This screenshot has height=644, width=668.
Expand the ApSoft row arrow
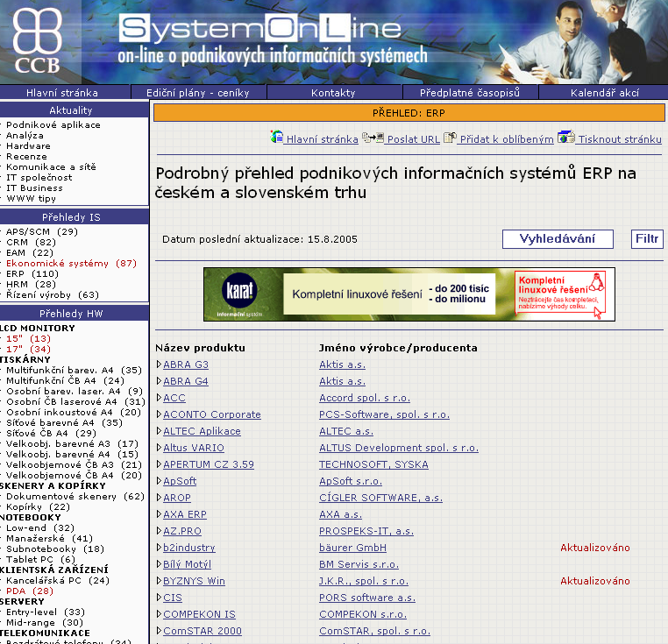click(x=159, y=480)
